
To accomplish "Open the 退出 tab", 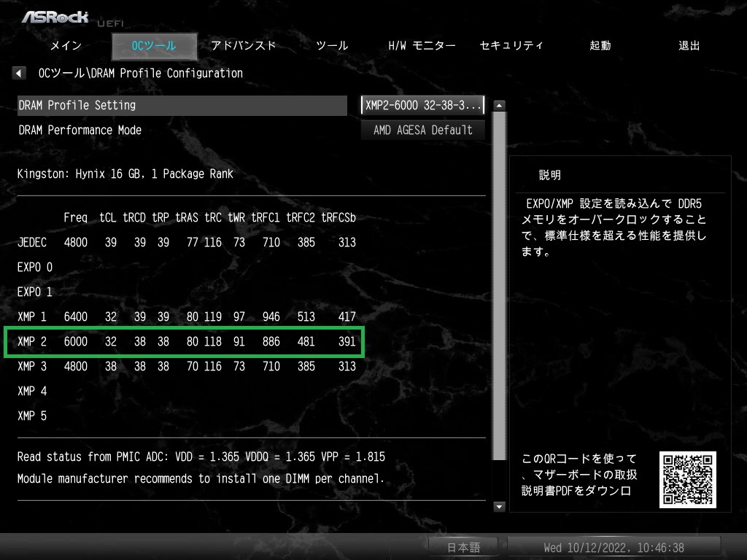I will tap(689, 46).
